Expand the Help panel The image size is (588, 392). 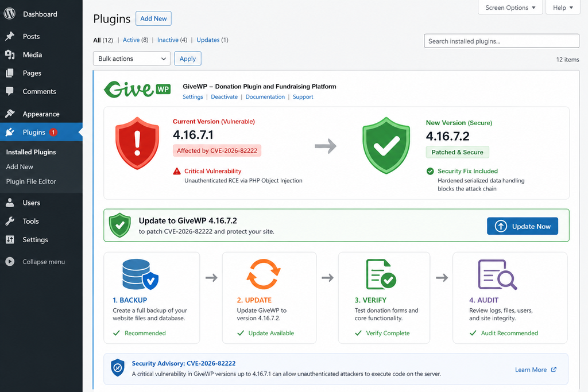(563, 7)
